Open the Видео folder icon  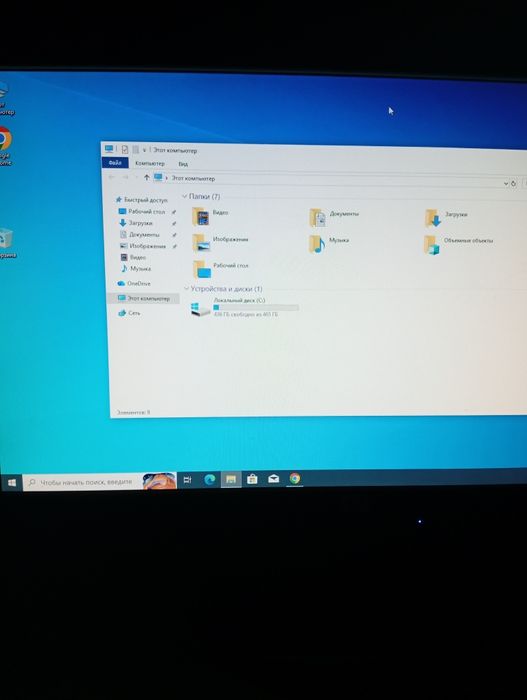click(x=201, y=217)
